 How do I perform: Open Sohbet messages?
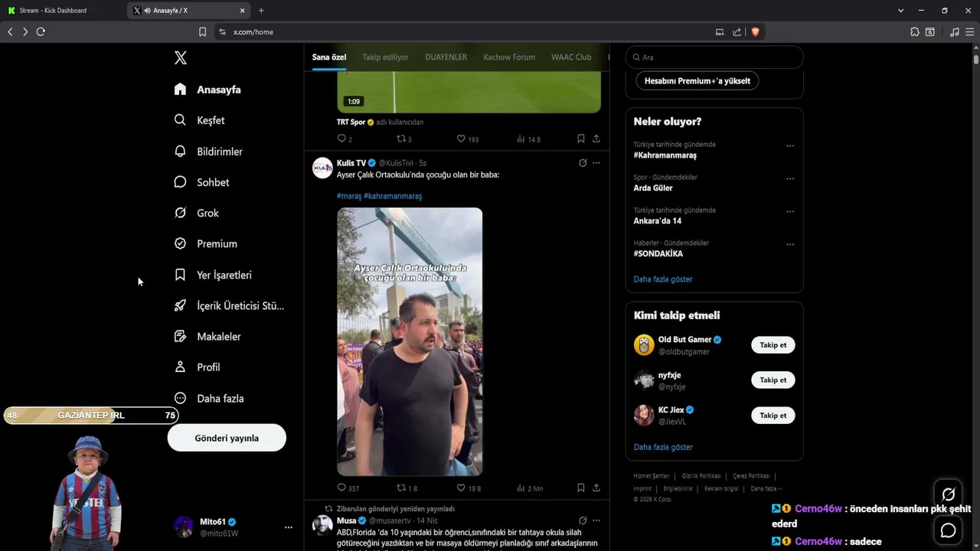201,182
